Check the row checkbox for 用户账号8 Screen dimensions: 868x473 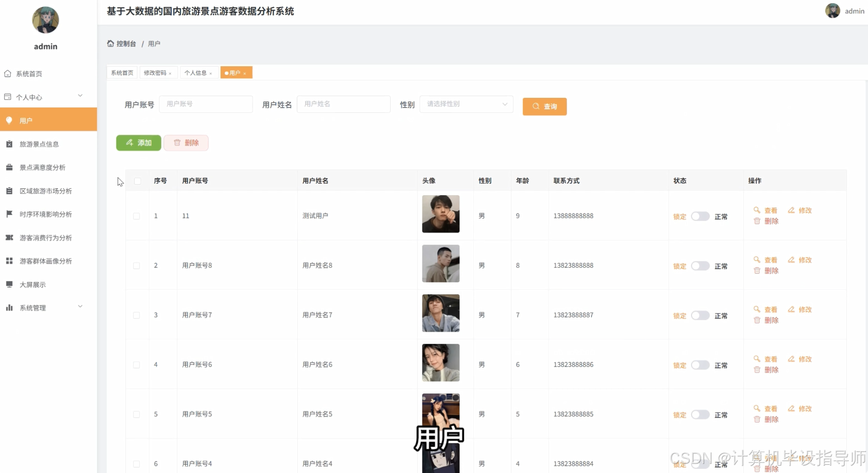point(136,266)
